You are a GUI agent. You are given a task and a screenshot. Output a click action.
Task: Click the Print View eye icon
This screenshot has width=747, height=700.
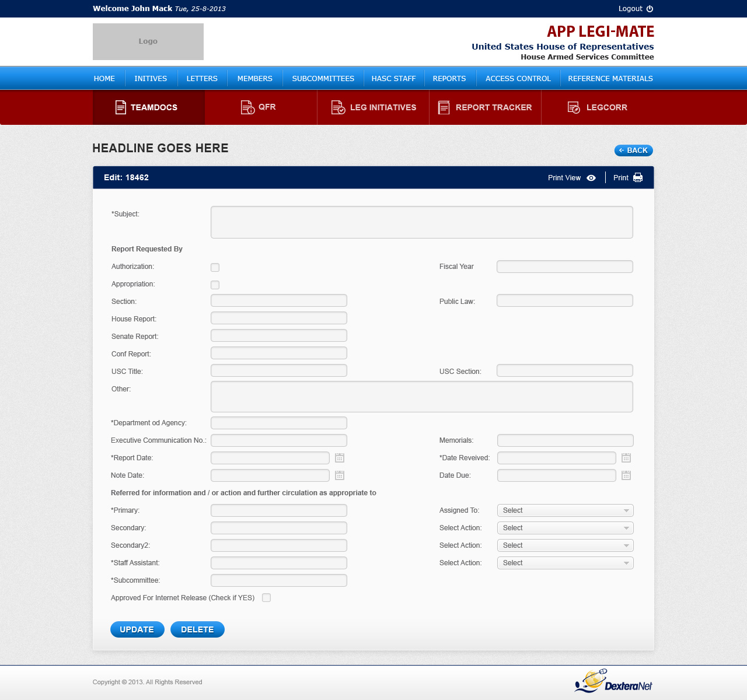591,178
